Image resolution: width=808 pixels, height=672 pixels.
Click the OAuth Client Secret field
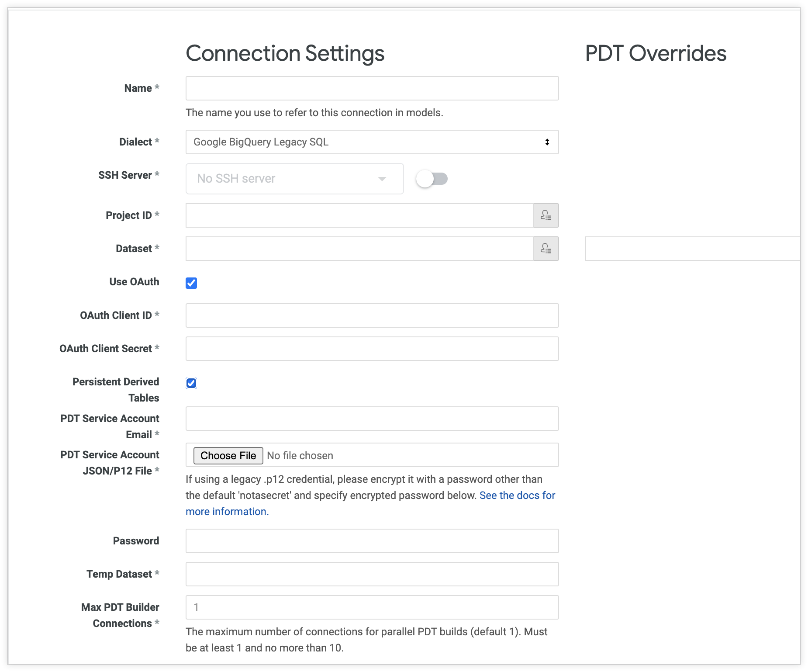click(372, 349)
